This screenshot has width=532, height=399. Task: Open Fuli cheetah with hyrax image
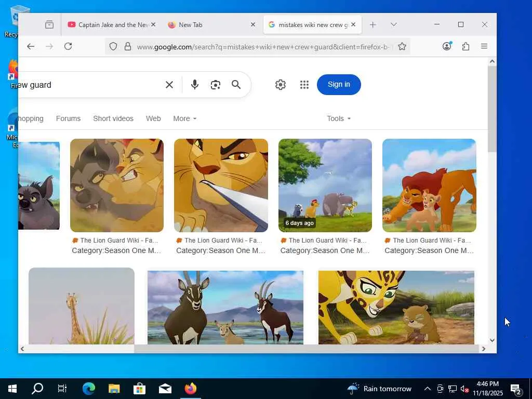click(x=396, y=308)
